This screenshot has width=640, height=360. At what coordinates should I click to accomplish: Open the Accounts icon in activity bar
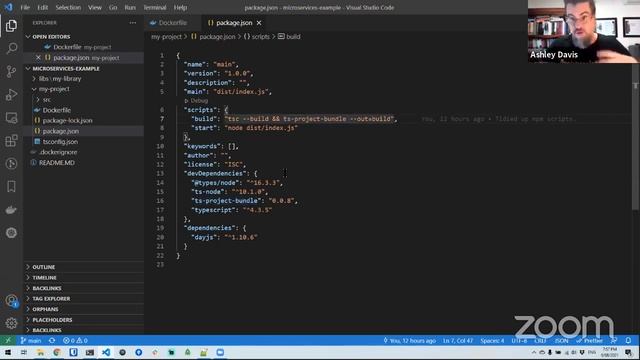(x=11, y=301)
